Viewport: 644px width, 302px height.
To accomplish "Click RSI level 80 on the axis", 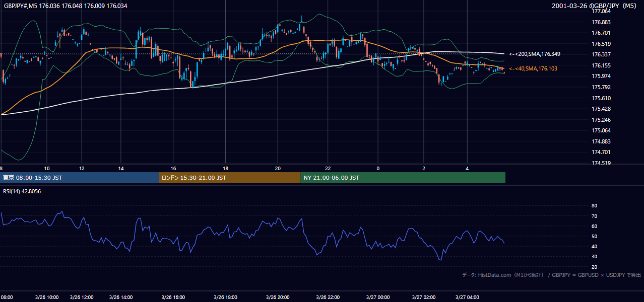I will [x=594, y=206].
